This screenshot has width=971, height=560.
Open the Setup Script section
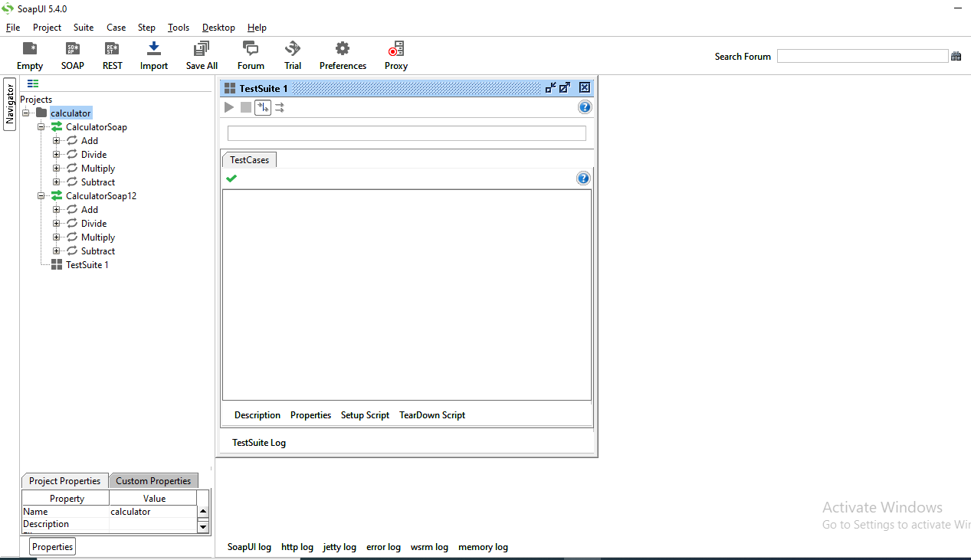point(365,415)
